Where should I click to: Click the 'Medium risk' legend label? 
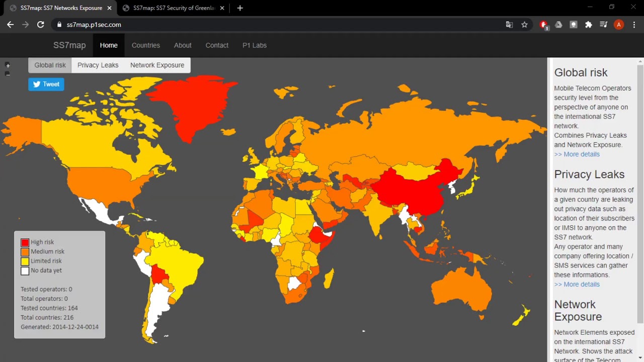[48, 252]
